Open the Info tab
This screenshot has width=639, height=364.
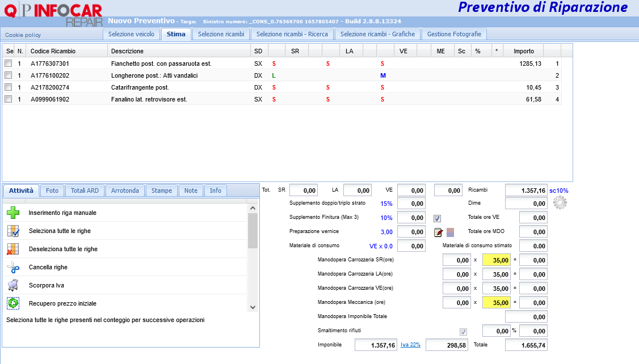pyautogui.click(x=216, y=191)
